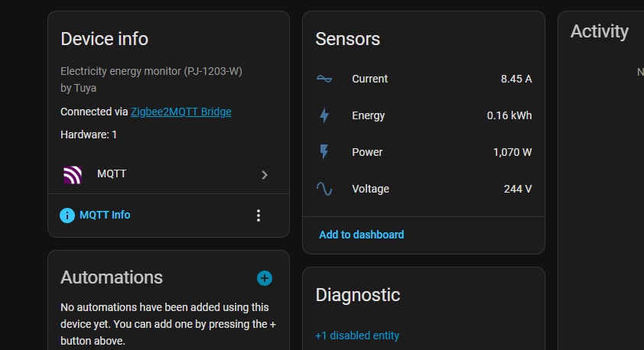Click the 8.45 A current value
644x350 pixels.
[x=516, y=79]
